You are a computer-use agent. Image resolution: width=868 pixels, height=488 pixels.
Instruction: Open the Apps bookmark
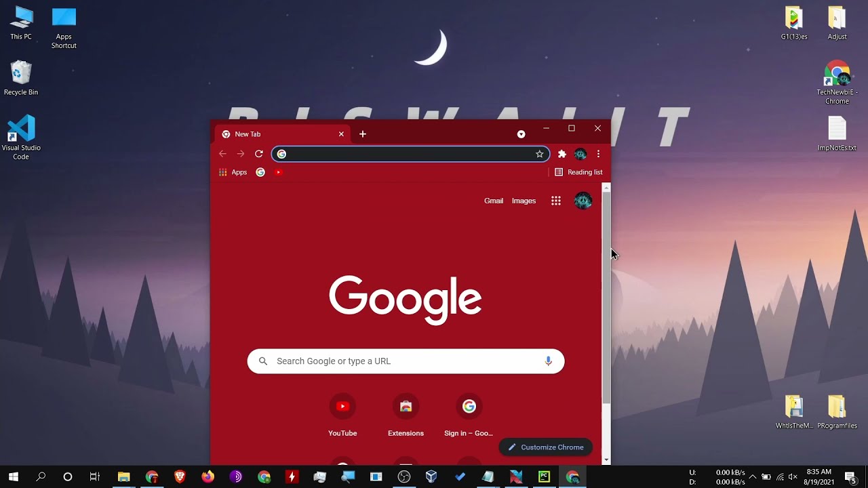coord(233,172)
